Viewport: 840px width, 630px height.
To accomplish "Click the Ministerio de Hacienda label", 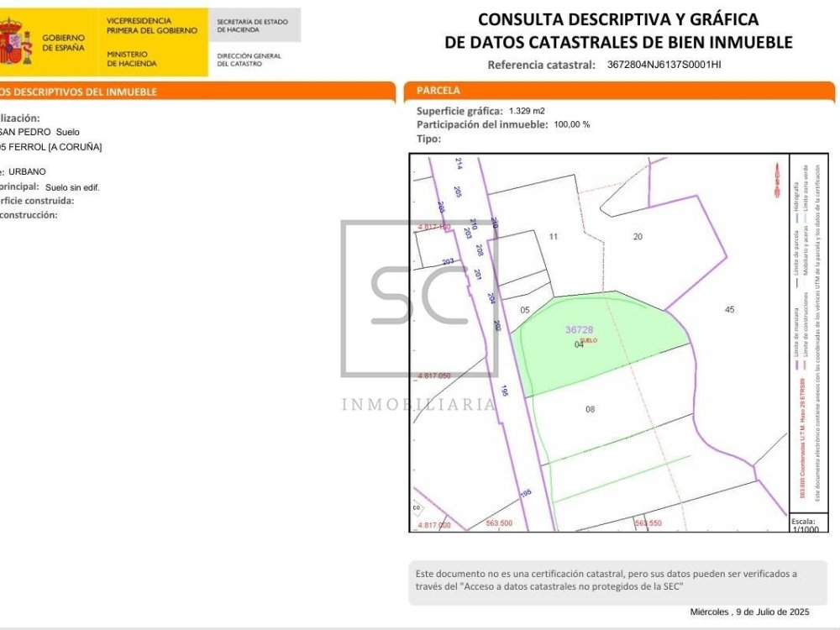I will click(131, 59).
